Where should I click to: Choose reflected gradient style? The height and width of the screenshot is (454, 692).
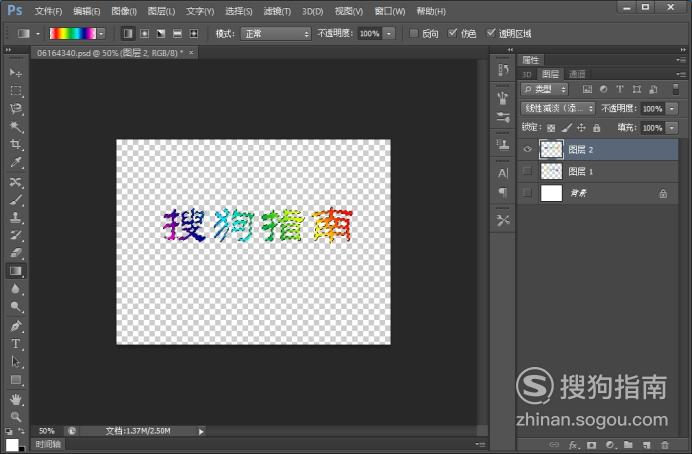pos(177,34)
